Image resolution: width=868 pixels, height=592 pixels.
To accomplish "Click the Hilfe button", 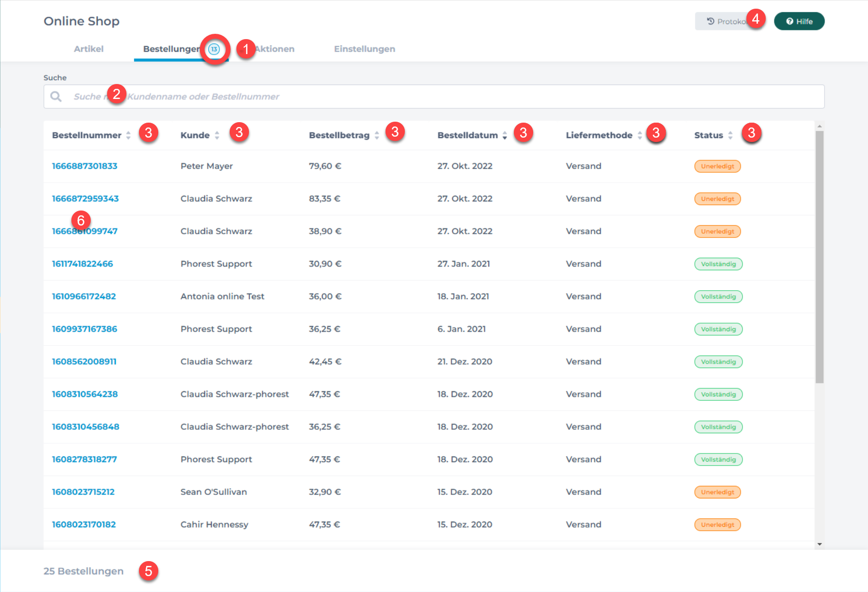I will point(799,21).
